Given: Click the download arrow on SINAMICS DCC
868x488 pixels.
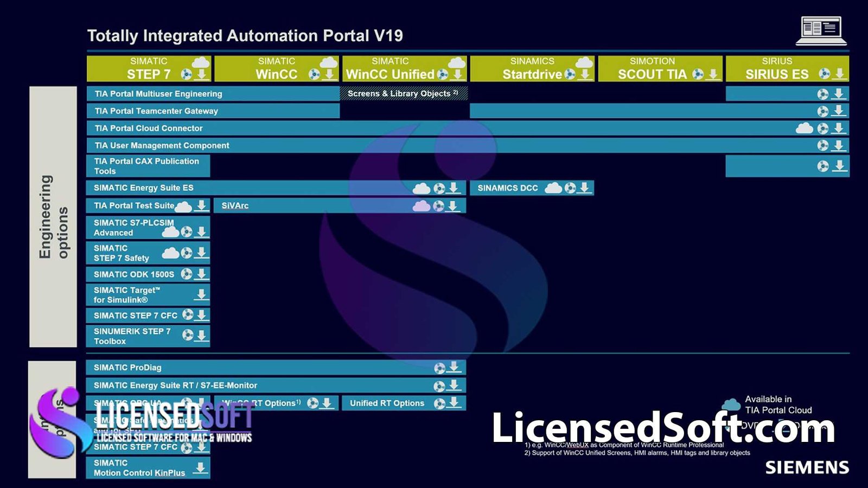Looking at the screenshot, I should [x=584, y=188].
